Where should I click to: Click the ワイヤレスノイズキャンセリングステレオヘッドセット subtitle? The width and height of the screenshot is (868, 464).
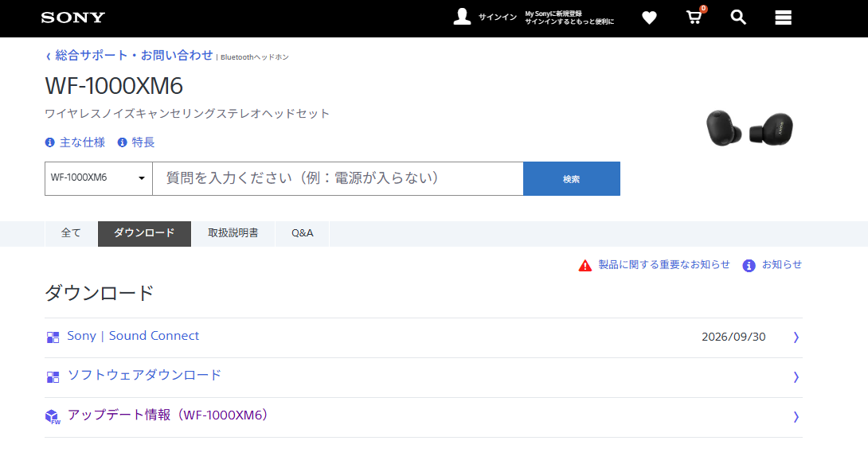(187, 113)
